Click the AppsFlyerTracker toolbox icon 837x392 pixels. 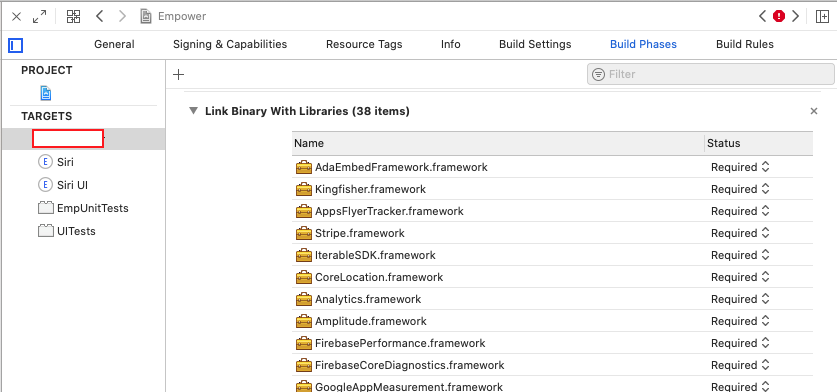click(303, 211)
